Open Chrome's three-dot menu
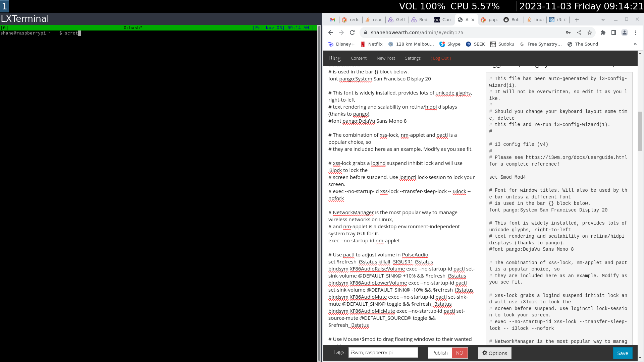The image size is (644, 362). pos(635,33)
